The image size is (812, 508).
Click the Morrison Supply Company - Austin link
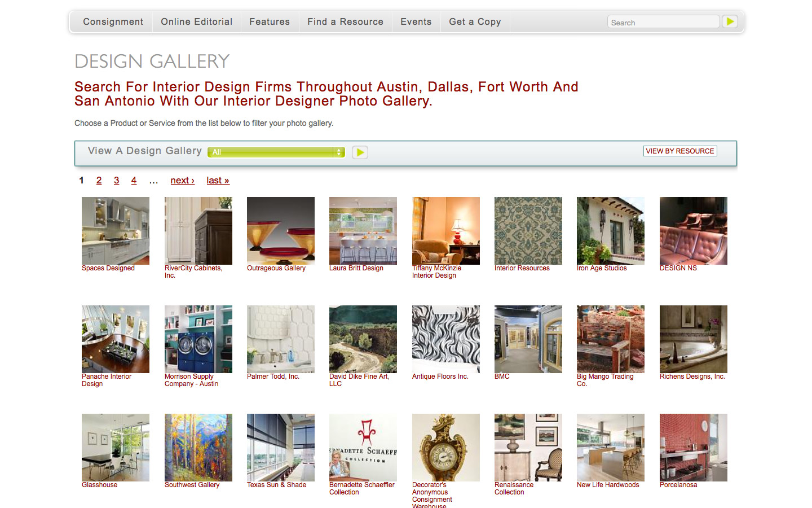(x=192, y=380)
